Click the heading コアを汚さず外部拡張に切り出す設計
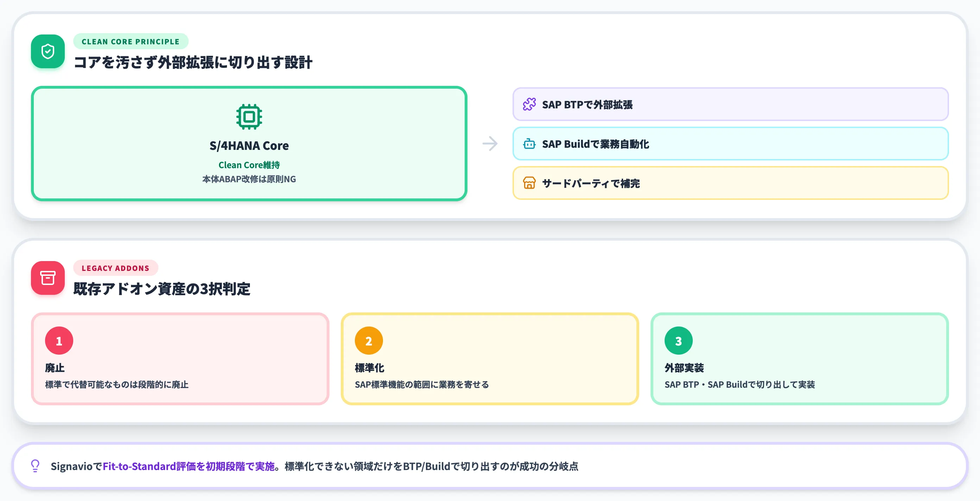This screenshot has height=501, width=980. click(193, 62)
